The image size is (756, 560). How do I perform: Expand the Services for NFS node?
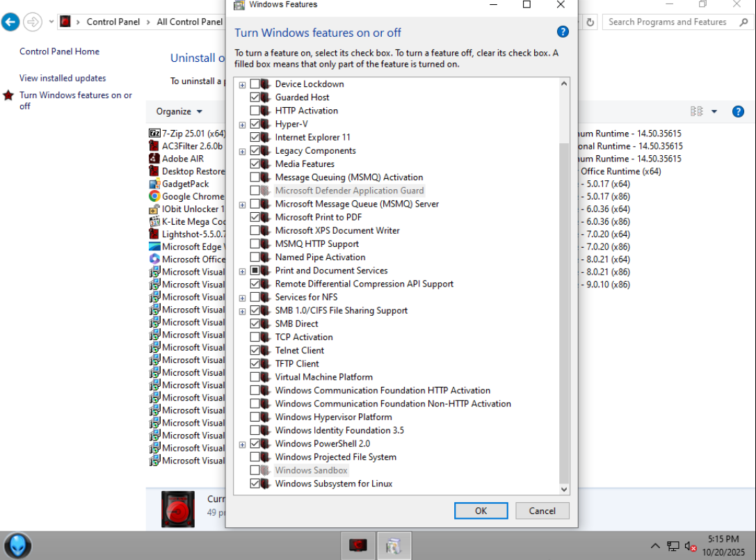(243, 298)
